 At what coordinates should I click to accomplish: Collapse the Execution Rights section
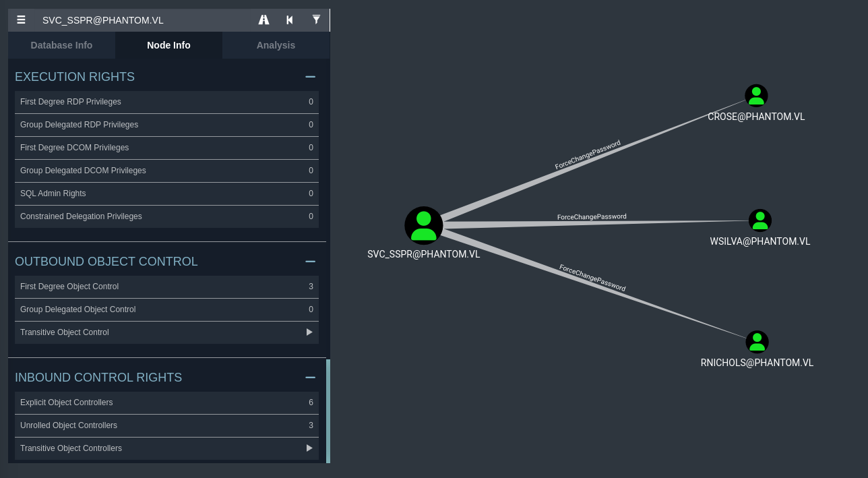[310, 77]
